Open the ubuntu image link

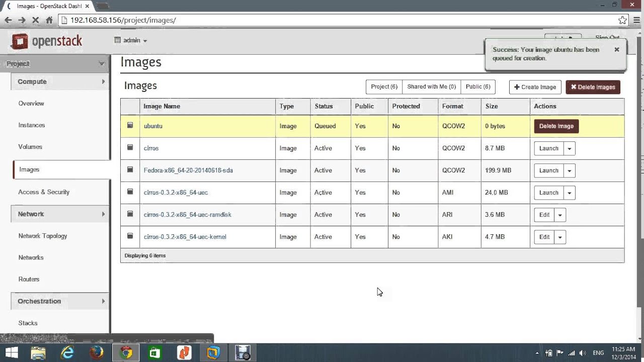pyautogui.click(x=153, y=126)
